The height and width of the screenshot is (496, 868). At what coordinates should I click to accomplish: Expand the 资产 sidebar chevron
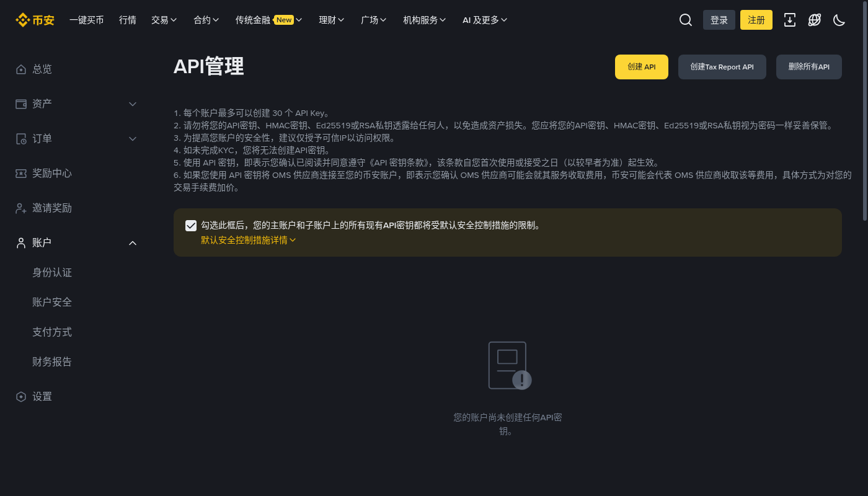pyautogui.click(x=133, y=104)
